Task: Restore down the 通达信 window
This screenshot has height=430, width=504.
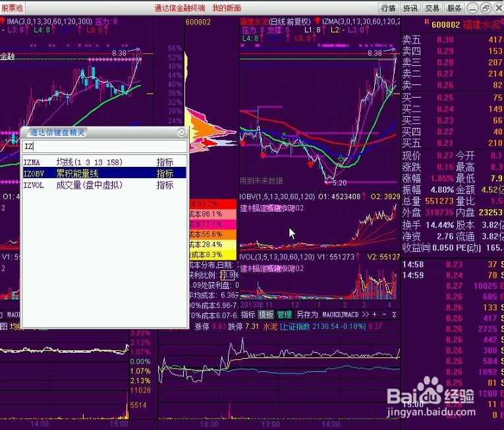Action: (486, 8)
